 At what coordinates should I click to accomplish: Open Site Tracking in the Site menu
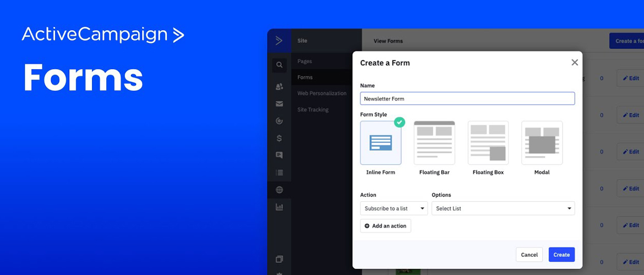313,109
